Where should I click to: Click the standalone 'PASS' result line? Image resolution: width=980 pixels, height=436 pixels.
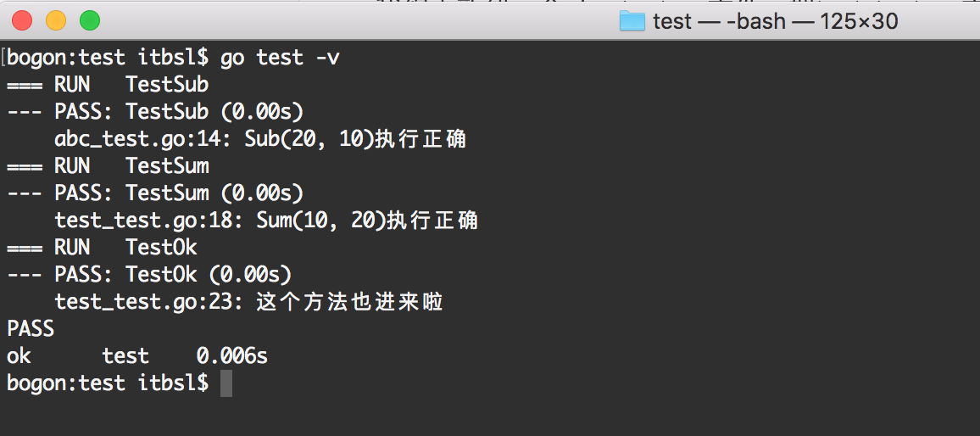coord(30,329)
